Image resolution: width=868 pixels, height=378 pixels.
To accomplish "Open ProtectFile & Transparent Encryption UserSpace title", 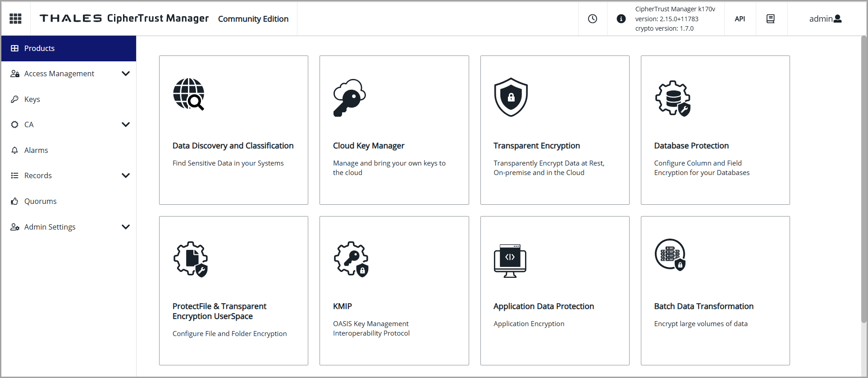I will click(219, 311).
